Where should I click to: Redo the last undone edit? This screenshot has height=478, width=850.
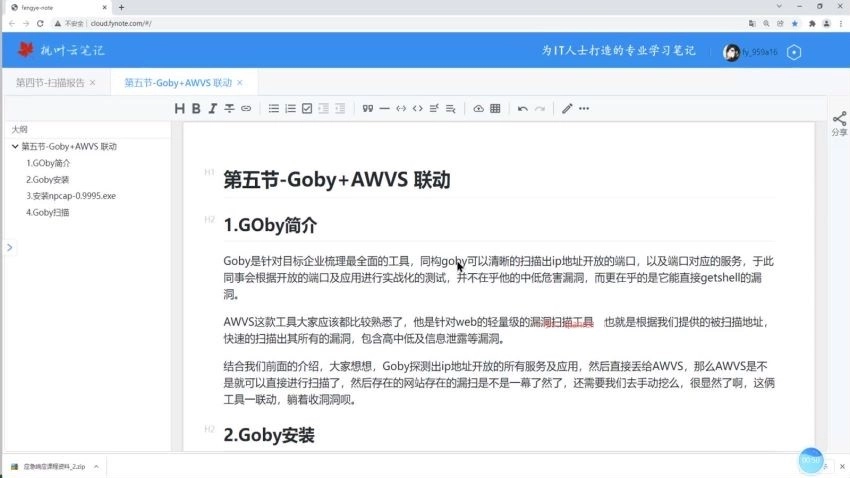click(539, 108)
